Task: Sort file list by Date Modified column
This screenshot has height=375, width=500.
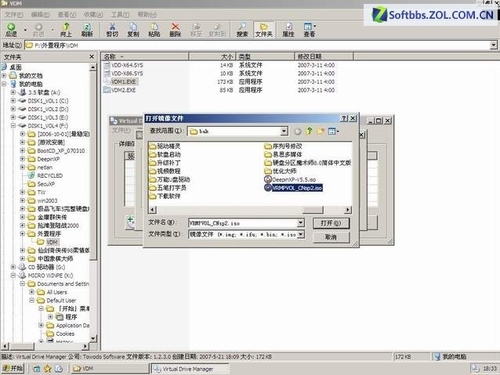Action: point(324,57)
